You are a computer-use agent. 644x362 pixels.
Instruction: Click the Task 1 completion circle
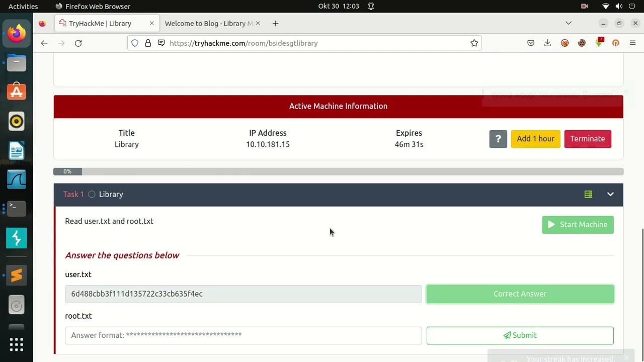92,195
